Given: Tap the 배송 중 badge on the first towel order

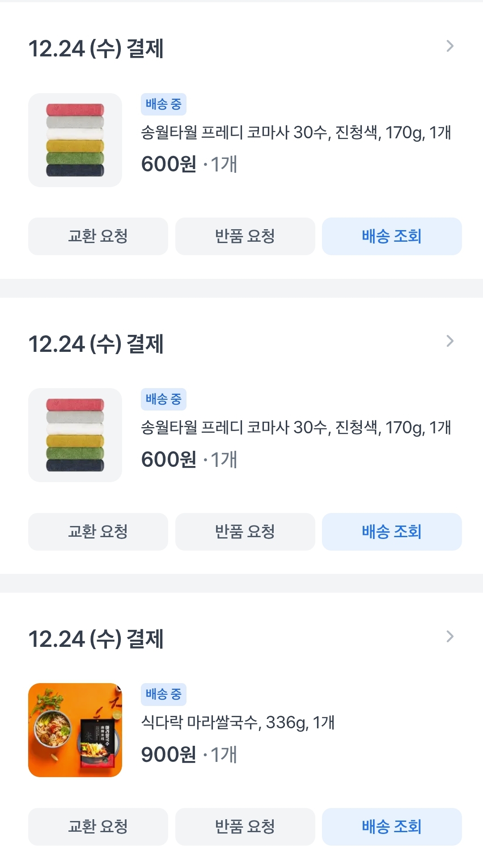Looking at the screenshot, I should (x=163, y=104).
